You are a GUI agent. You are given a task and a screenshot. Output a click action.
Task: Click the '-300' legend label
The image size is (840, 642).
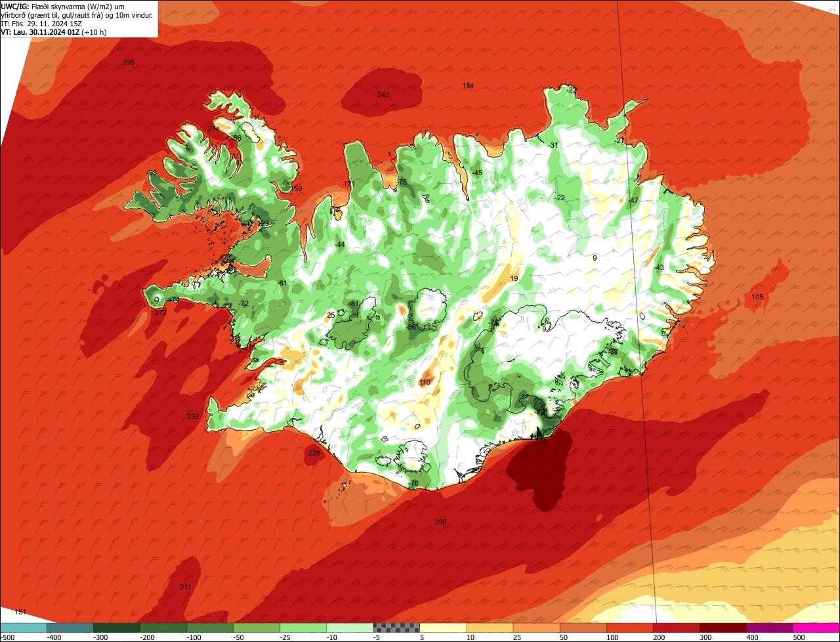coord(100,637)
